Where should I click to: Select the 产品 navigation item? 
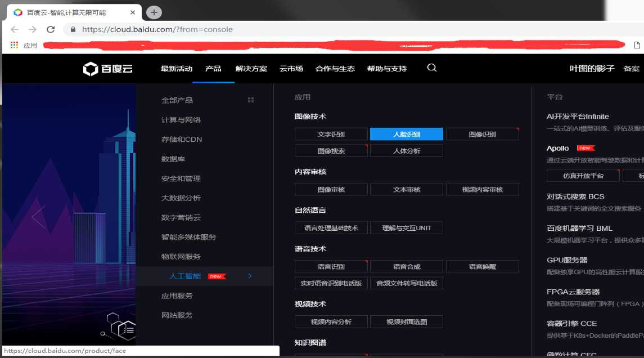coord(213,69)
